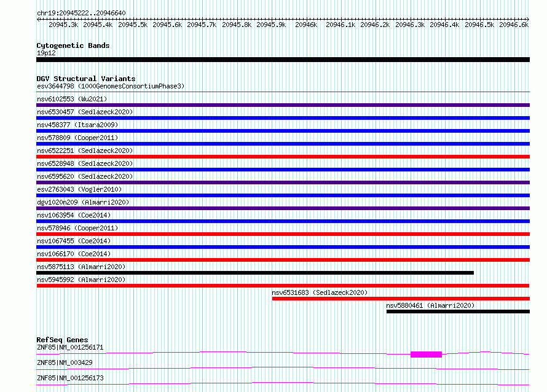
Task: Open gene ZNF85|NM_003429
Action: 65,363
